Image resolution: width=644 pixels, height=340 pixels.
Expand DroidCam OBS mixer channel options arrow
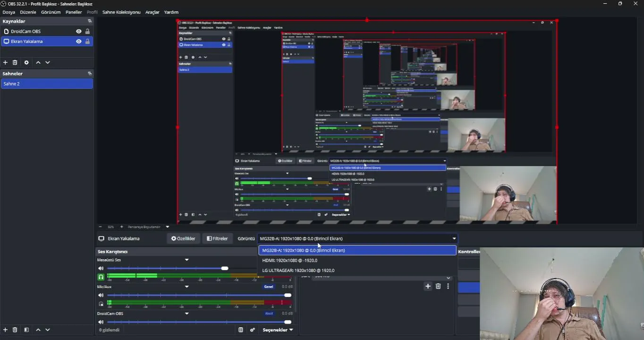[186, 314]
